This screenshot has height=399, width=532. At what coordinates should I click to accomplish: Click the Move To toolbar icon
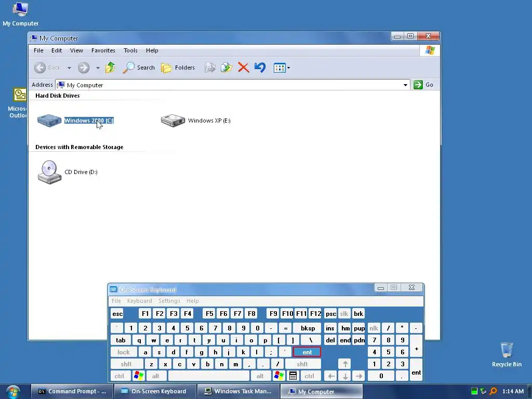click(210, 68)
